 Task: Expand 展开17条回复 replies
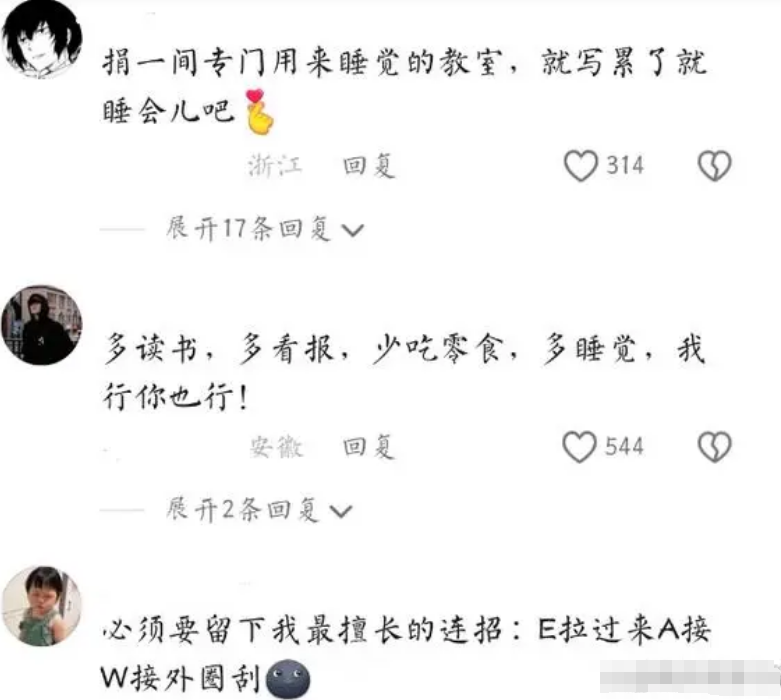(x=264, y=229)
